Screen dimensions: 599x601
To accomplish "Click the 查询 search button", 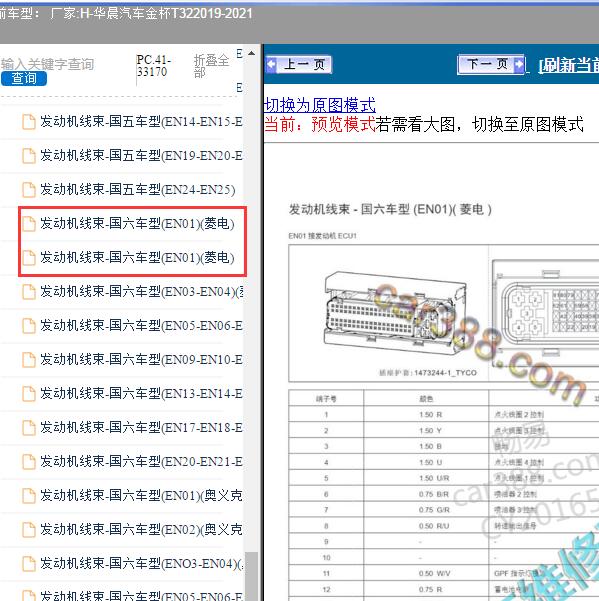I will pyautogui.click(x=24, y=79).
